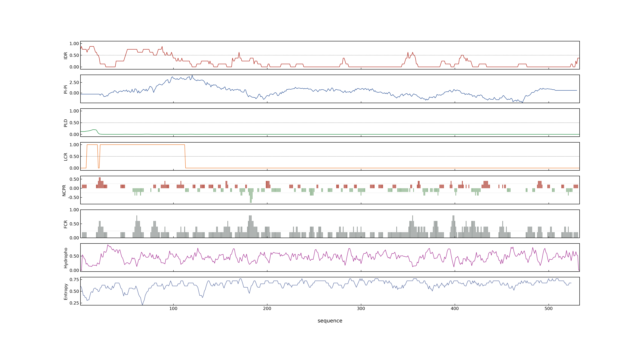Image resolution: width=644 pixels, height=343 pixels.
Task: Click the 0.00 tick on the PLD panel
Action: [74, 134]
